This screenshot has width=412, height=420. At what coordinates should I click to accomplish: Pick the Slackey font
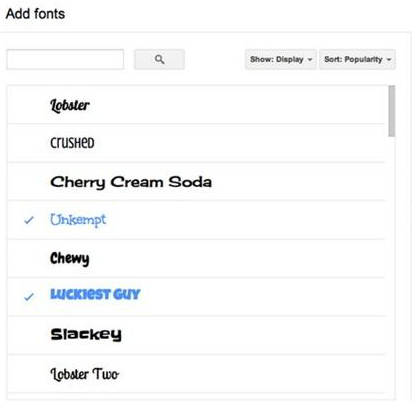[86, 334]
